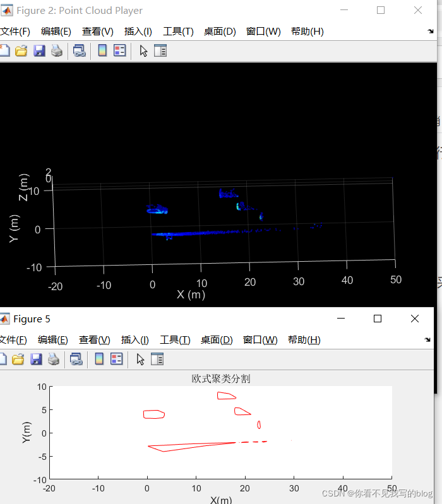Viewport: 442px width, 504px height.
Task: Open 编辑(E) menu in Figure 5
Action: pyautogui.click(x=53, y=340)
